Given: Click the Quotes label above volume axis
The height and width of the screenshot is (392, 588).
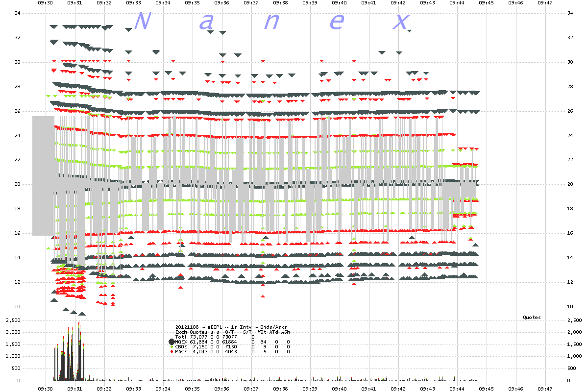Looking at the screenshot, I should 532,318.
